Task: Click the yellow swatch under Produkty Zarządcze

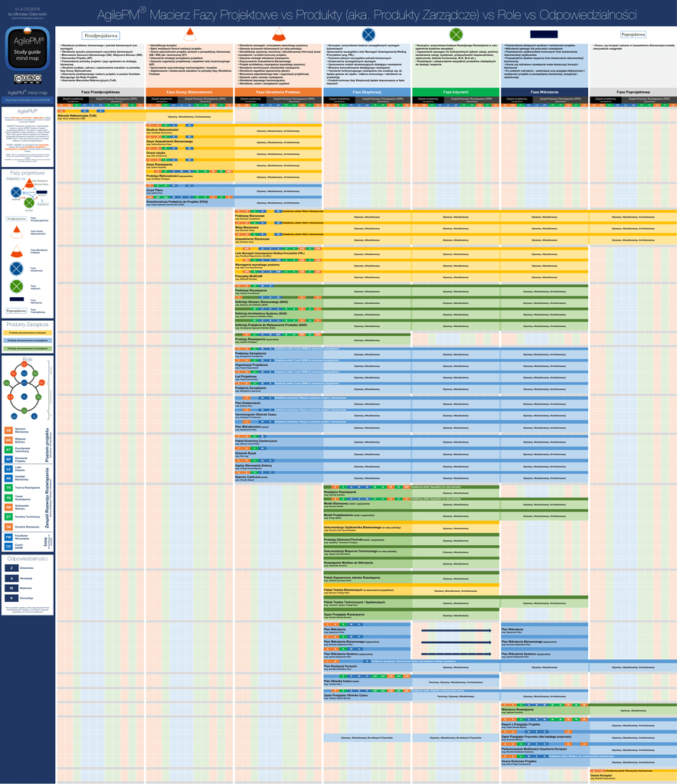Action: point(28,333)
